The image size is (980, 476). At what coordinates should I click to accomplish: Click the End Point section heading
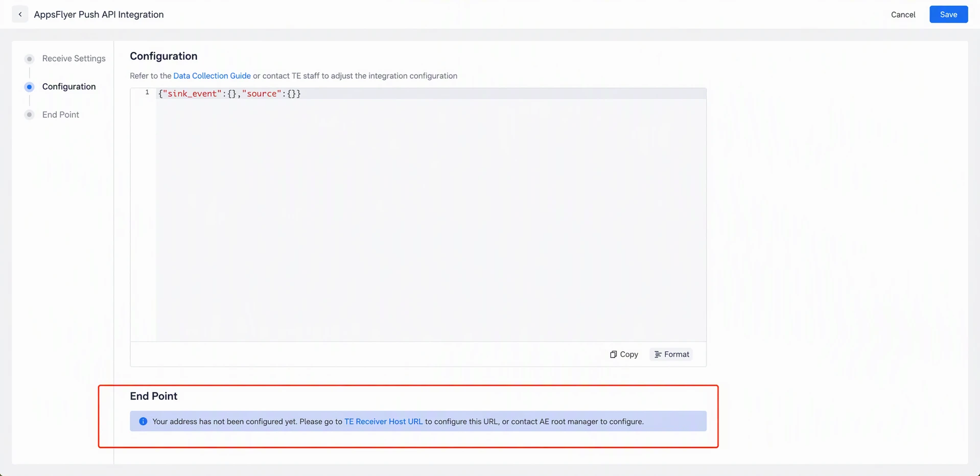pos(153,396)
